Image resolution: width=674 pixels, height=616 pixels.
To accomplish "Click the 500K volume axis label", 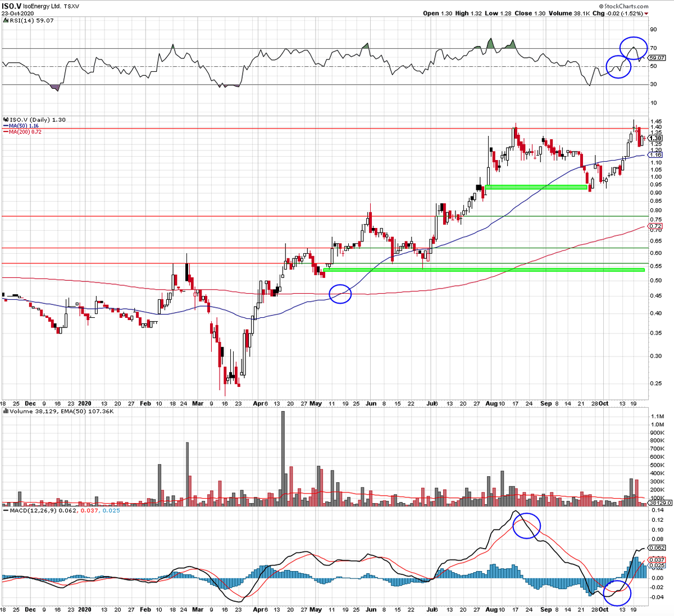I will (657, 466).
